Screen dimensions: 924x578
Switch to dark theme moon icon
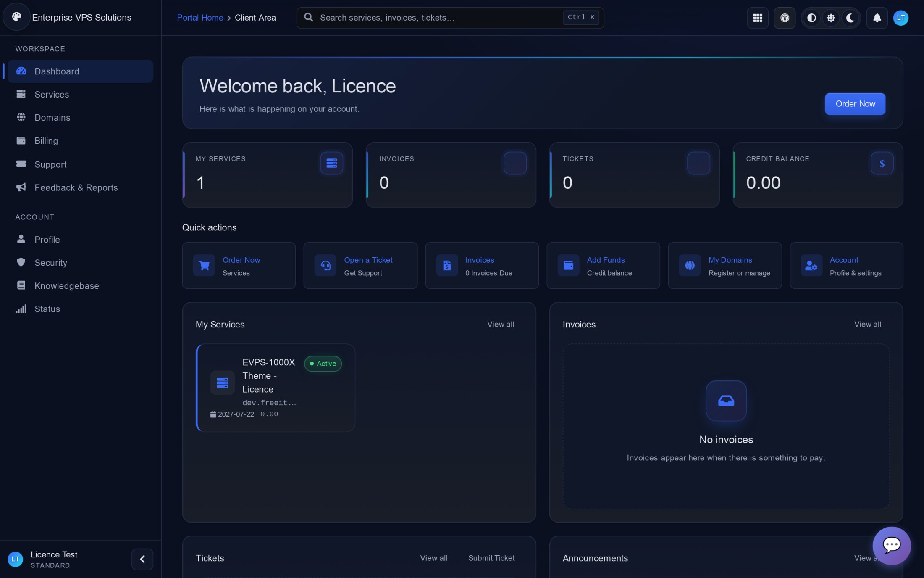850,18
